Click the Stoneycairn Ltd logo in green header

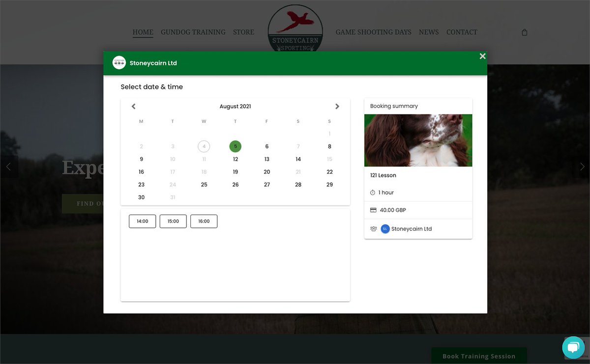tap(119, 63)
